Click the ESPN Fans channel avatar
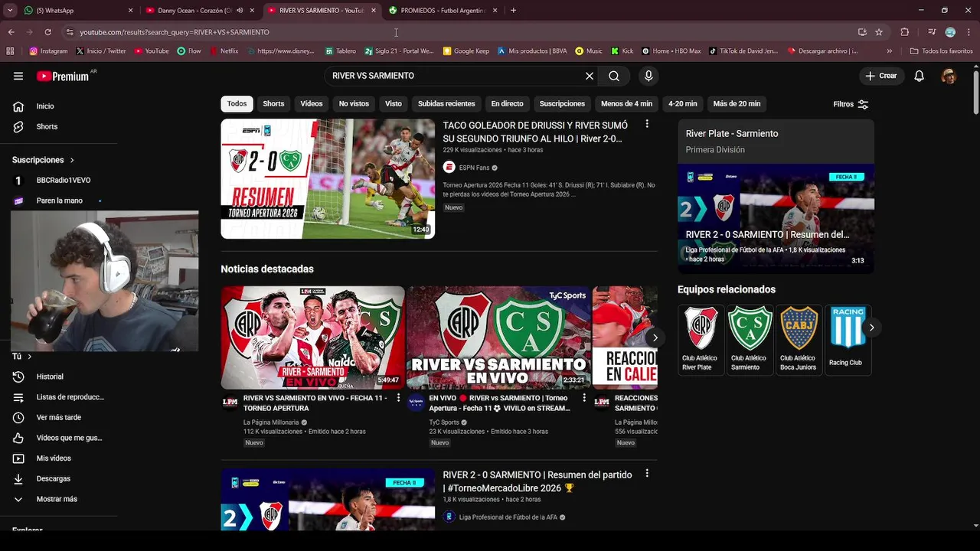Image resolution: width=980 pixels, height=551 pixels. (449, 168)
